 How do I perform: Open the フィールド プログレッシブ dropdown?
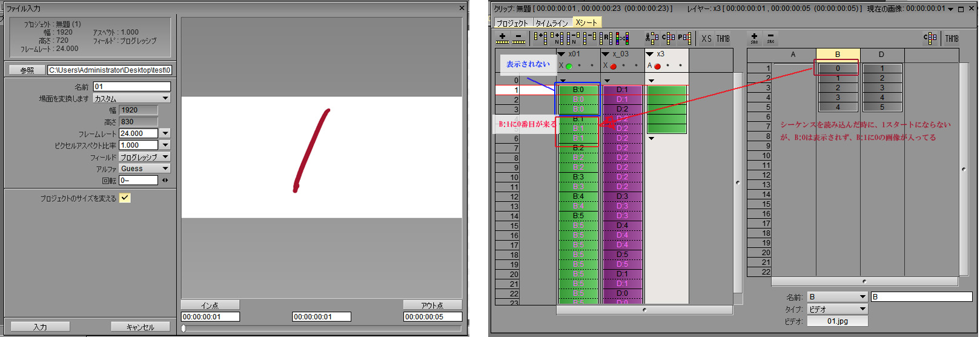[144, 157]
